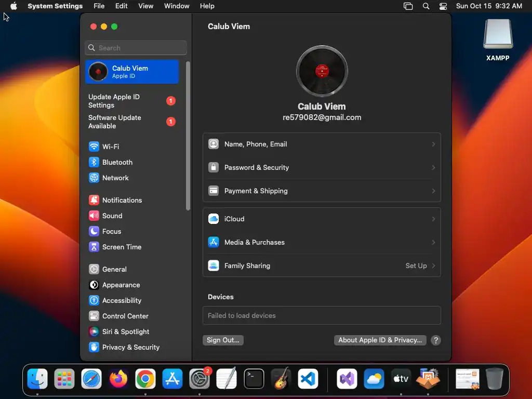The height and width of the screenshot is (399, 532).
Task: Open App Store from the Dock
Action: point(172,379)
